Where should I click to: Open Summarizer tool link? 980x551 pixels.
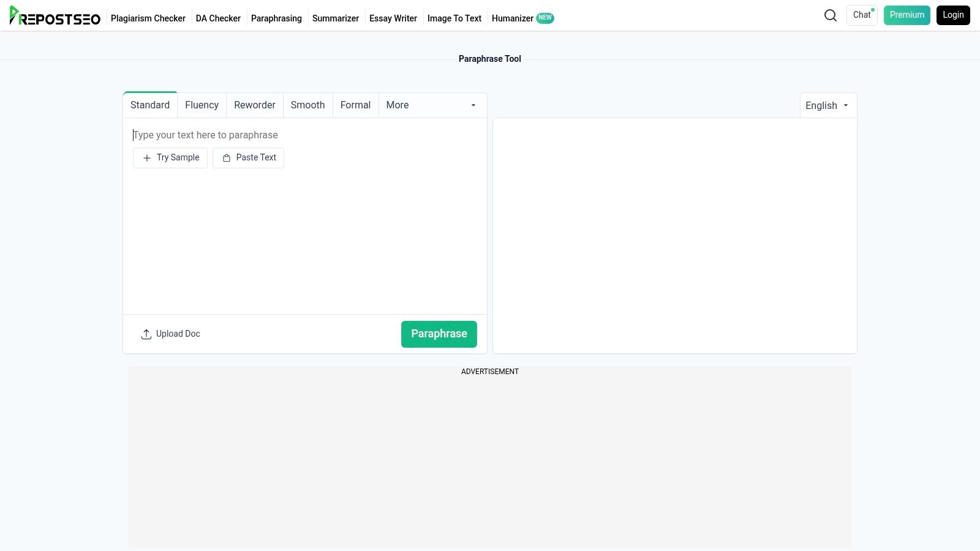[x=336, y=18]
